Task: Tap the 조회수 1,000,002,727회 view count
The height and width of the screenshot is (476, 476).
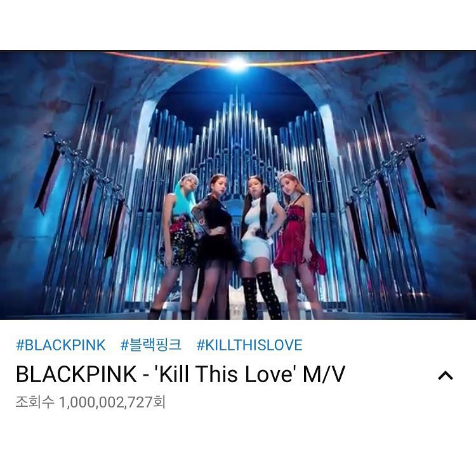Action: 91,402
